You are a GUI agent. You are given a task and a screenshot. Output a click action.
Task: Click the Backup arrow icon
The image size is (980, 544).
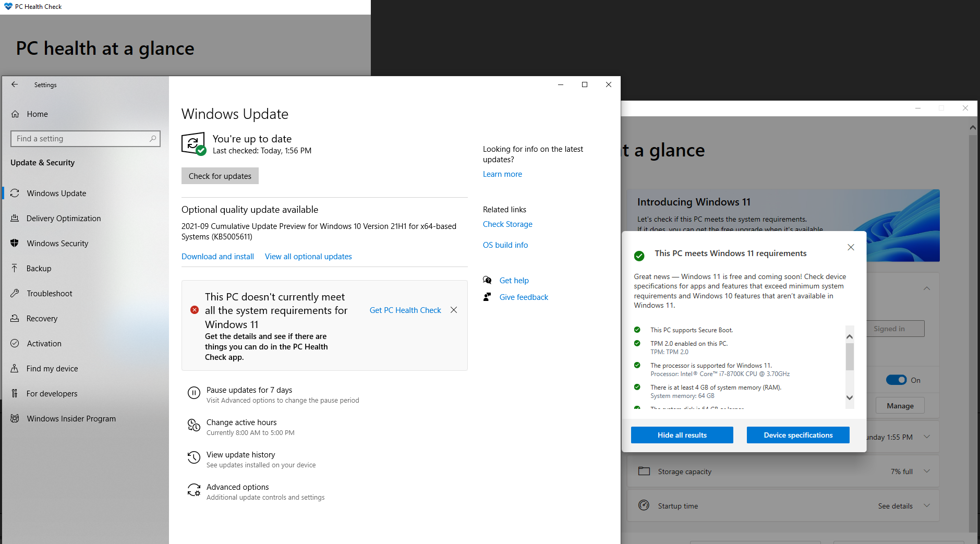(x=15, y=269)
